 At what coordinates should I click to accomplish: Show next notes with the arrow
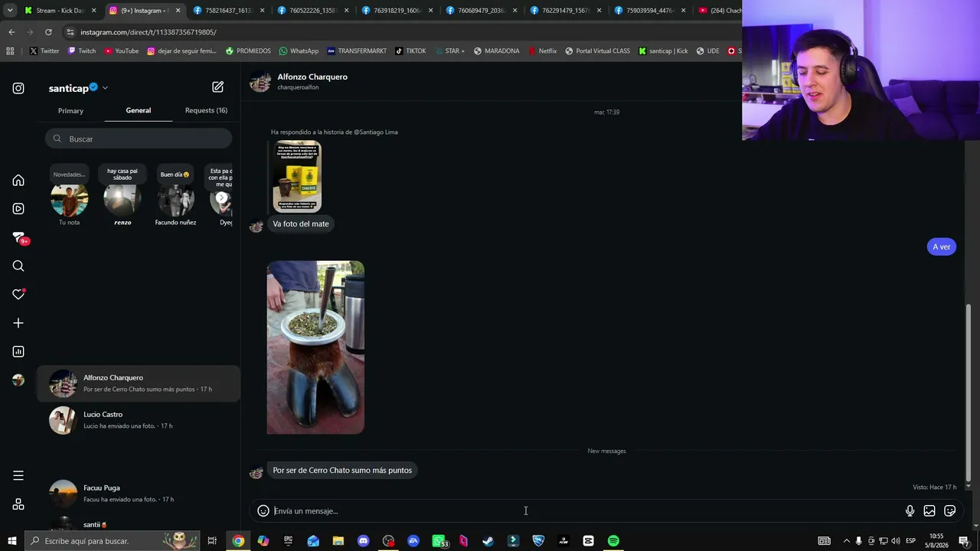pos(221,198)
